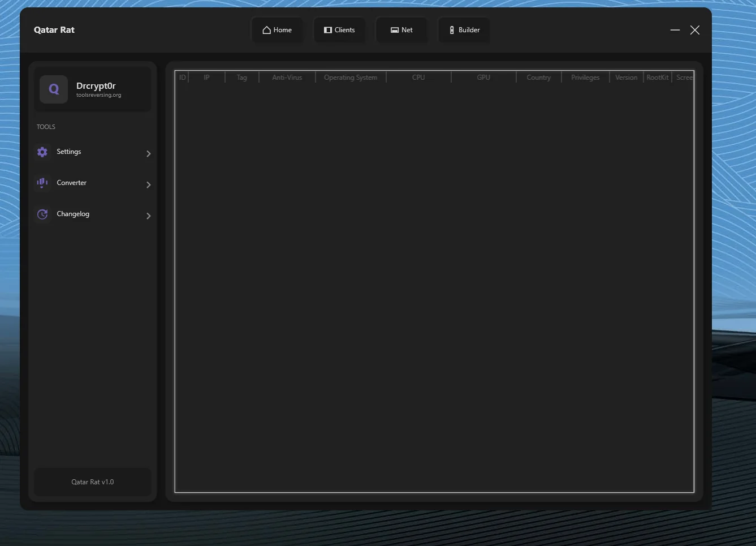Minimize the Qatar Rat window
This screenshot has width=756, height=546.
675,30
